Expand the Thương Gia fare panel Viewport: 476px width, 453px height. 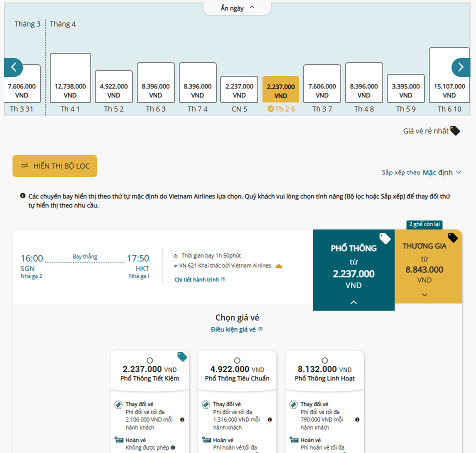[x=424, y=294]
